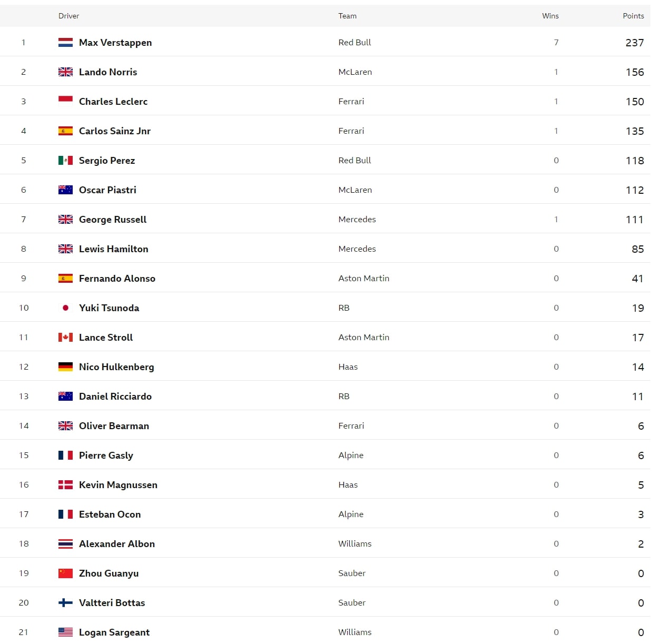Select the Driver column header
The width and height of the screenshot is (659, 644).
(69, 16)
